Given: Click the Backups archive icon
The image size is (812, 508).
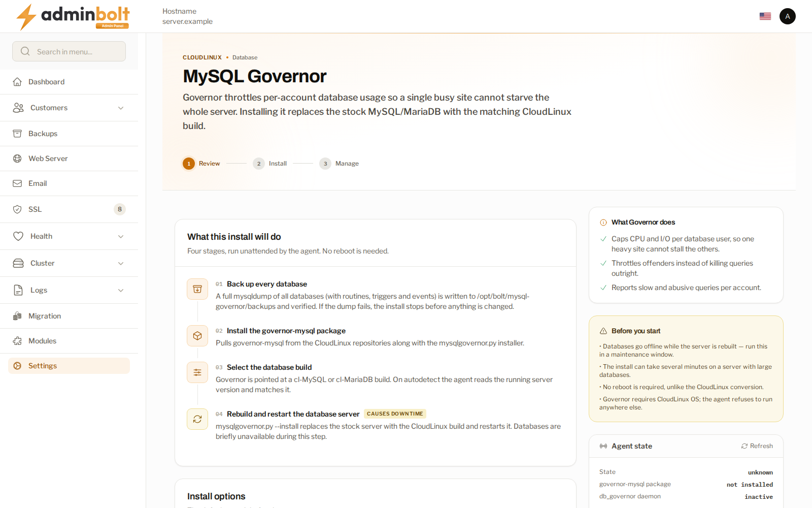Looking at the screenshot, I should (17, 134).
